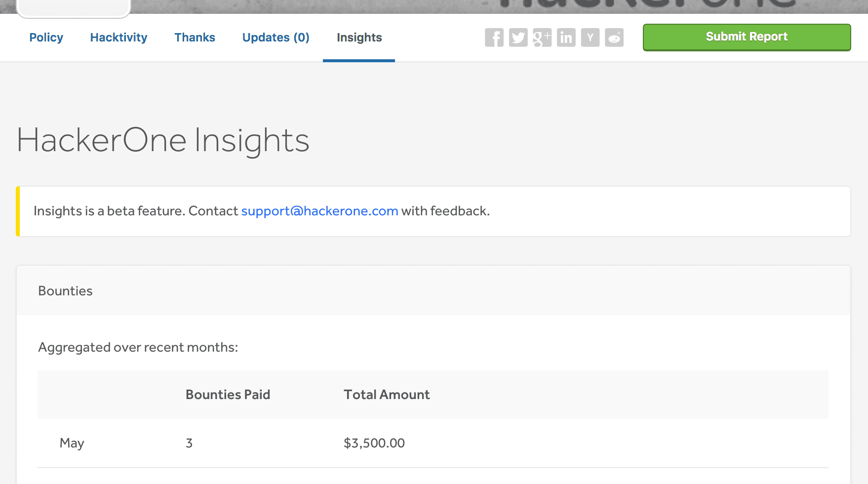Click the LinkedIn share icon
The width and height of the screenshot is (868, 484).
click(x=566, y=38)
